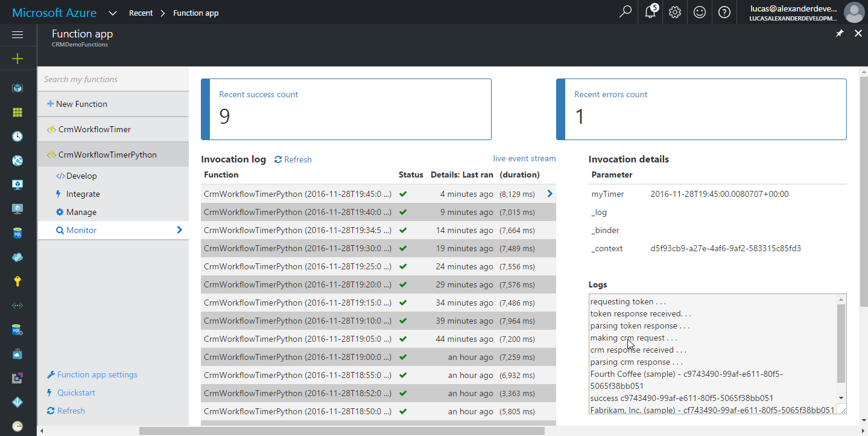The width and height of the screenshot is (868, 436).
Task: Select the 18:52 invocation with 3,363 ms
Action: [x=378, y=393]
